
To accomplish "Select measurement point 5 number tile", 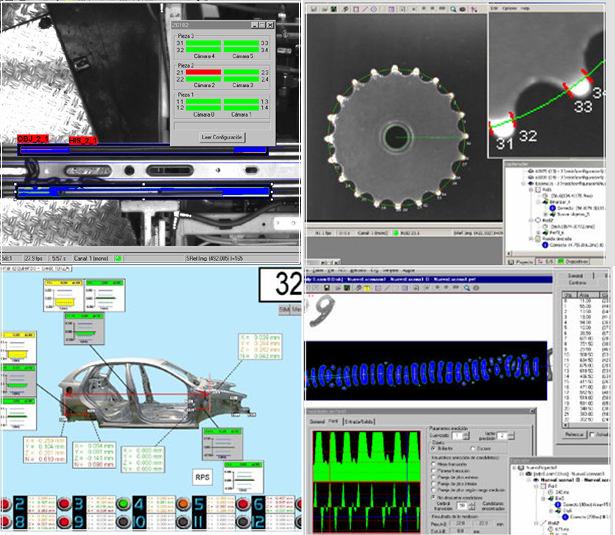I will 199,504.
